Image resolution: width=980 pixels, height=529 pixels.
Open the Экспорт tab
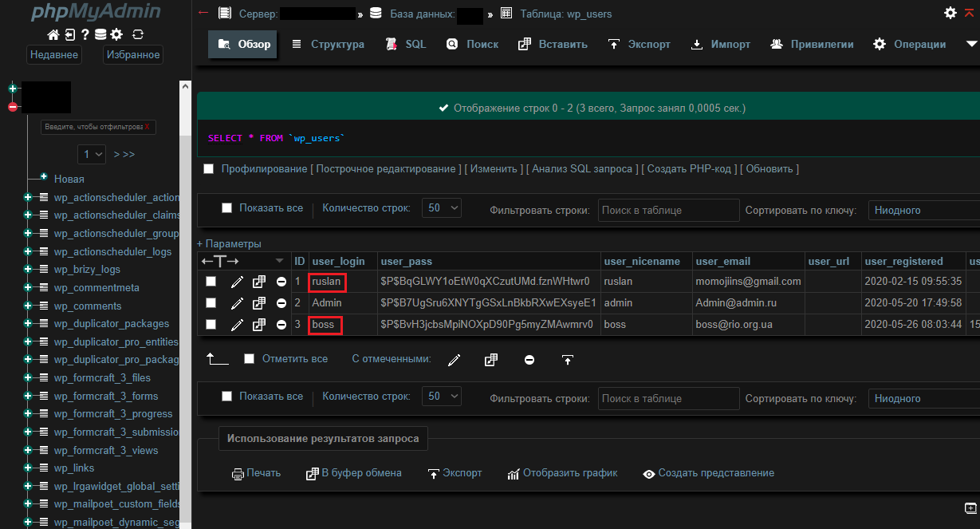tap(640, 45)
